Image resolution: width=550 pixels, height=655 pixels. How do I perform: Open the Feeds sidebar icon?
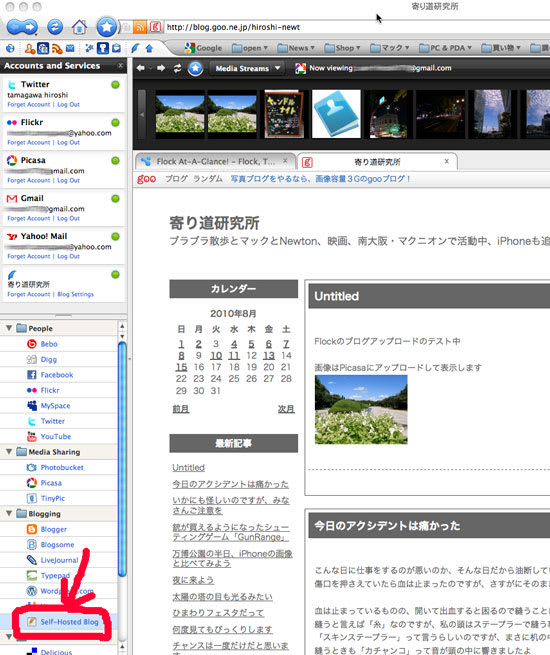(x=57, y=49)
